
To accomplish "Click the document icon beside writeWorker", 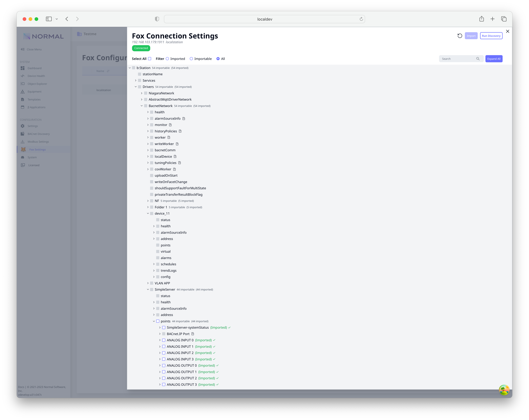I will tap(177, 144).
